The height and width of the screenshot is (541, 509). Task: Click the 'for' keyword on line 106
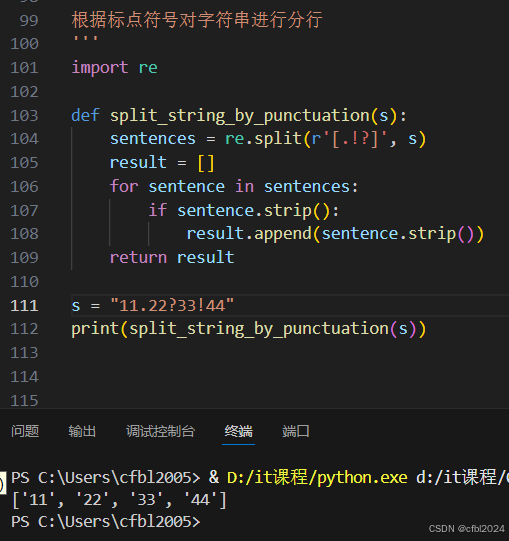124,186
